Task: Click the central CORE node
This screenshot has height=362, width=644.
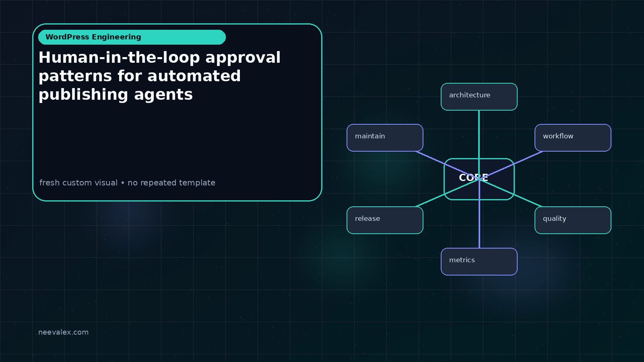Action: (479, 179)
